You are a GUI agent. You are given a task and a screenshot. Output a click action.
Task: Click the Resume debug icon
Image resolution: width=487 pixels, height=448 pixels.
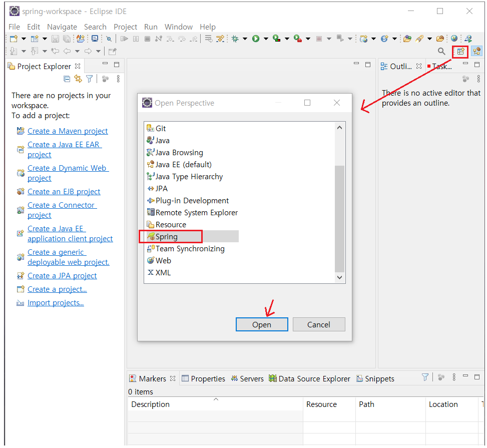124,39
